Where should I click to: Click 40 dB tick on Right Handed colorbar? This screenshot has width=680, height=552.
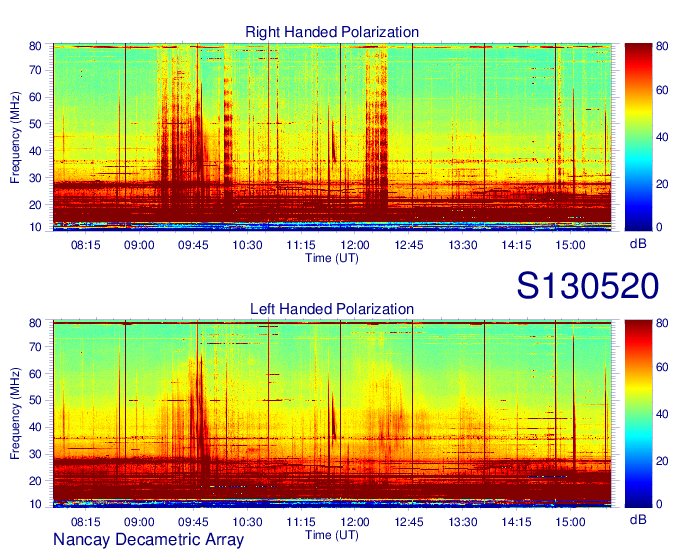(x=662, y=137)
